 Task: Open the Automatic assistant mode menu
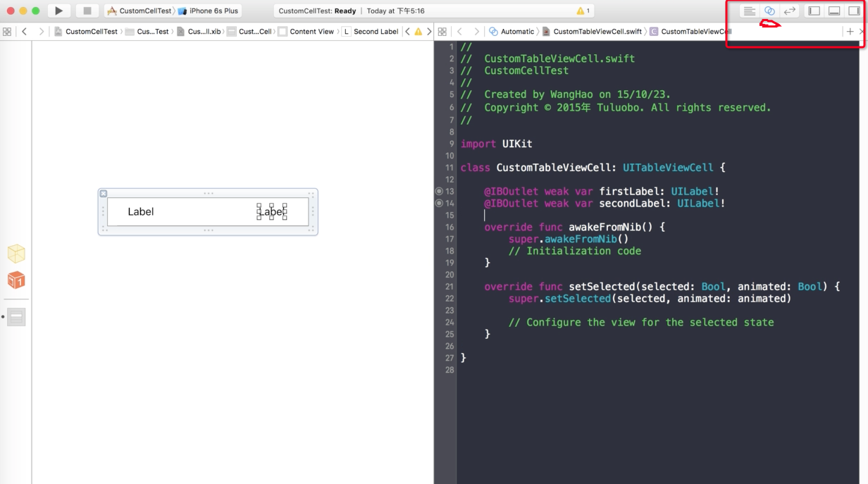512,32
